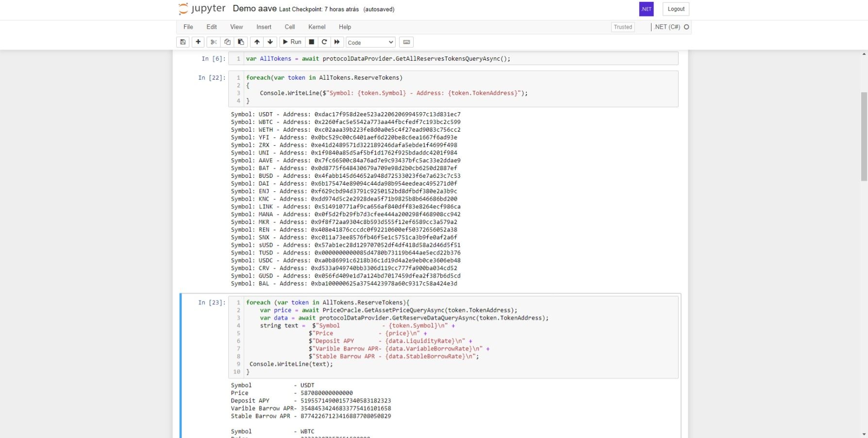868x438 pixels.
Task: Click the Last Checkpoint status text
Action: 319,9
